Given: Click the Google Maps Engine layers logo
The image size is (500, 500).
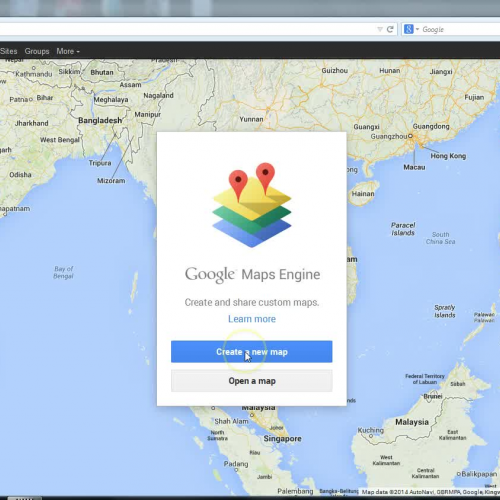Looking at the screenshot, I should pos(252,205).
